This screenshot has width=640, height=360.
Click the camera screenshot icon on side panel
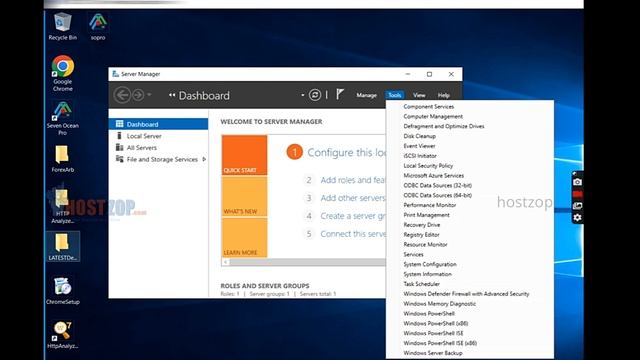pos(577,182)
